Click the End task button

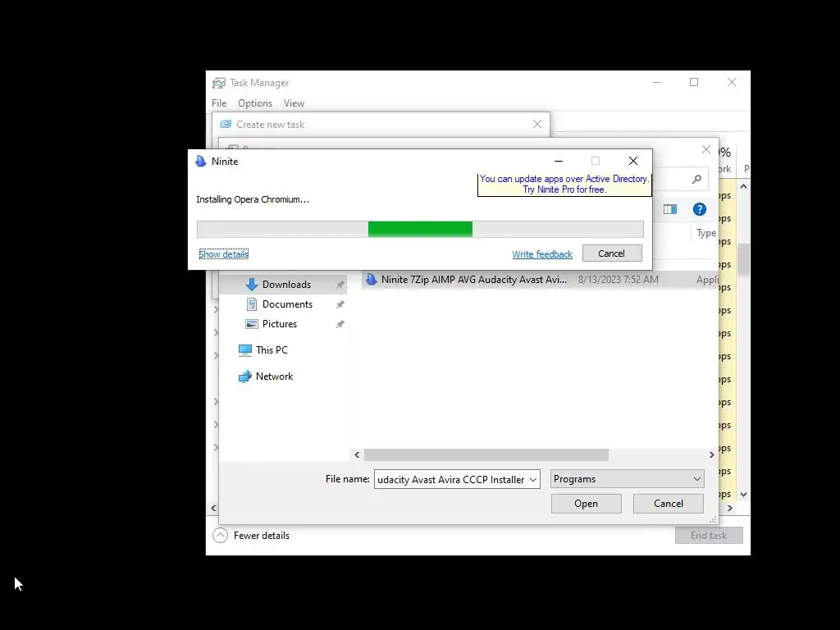point(709,536)
